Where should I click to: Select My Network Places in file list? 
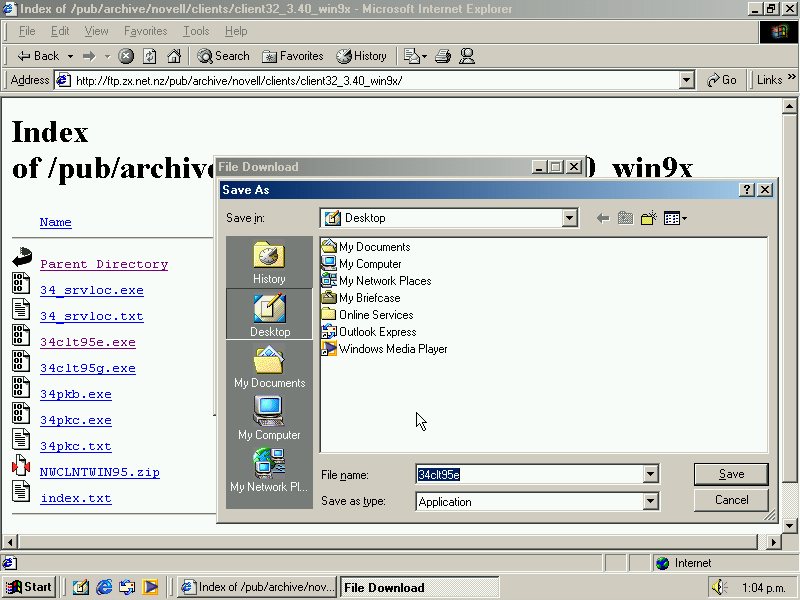point(377,281)
